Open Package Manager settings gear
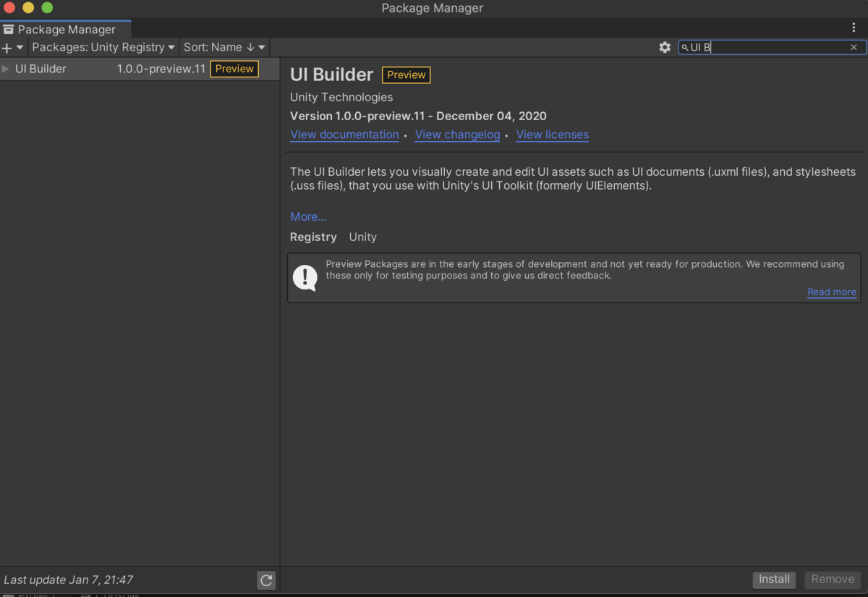Viewport: 868px width, 597px height. point(665,47)
